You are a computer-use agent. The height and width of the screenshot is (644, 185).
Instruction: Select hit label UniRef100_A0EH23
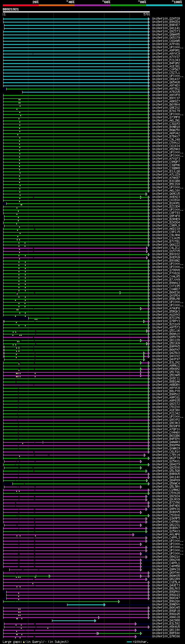pos(166,197)
